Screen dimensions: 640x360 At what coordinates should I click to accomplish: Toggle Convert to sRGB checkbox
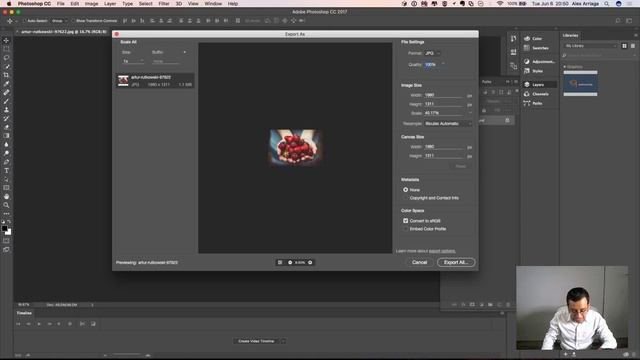[406, 221]
